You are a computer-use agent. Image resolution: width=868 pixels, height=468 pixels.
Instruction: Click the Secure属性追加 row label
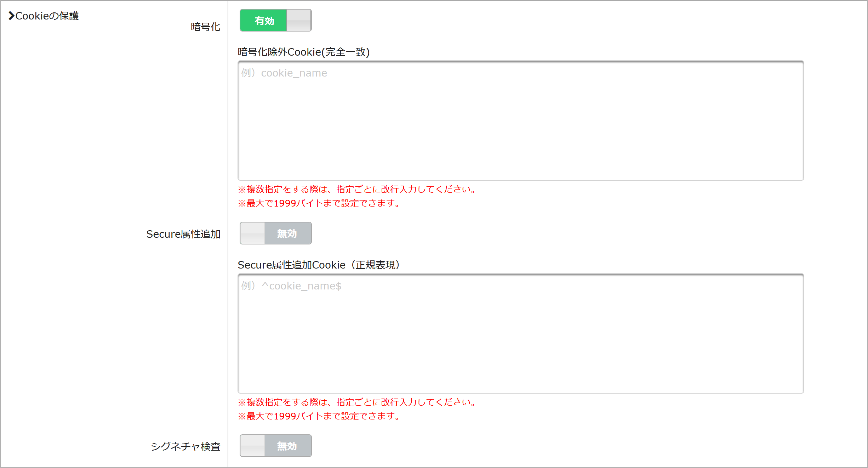click(183, 234)
